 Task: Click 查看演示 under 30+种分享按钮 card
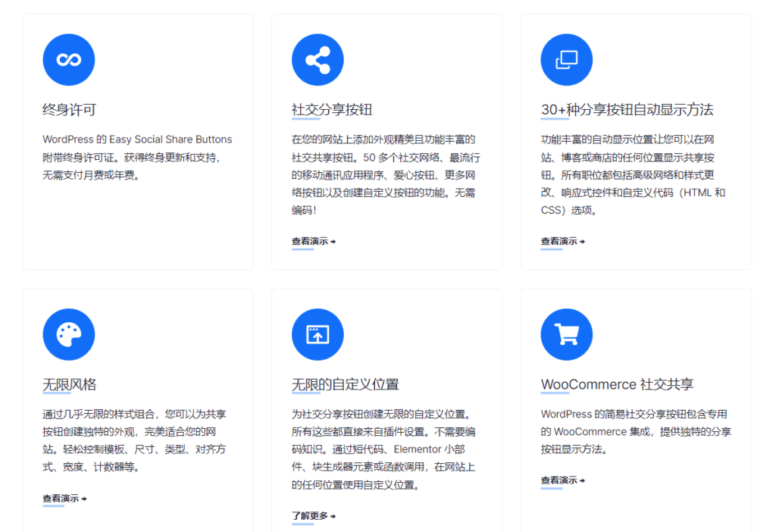tap(563, 242)
